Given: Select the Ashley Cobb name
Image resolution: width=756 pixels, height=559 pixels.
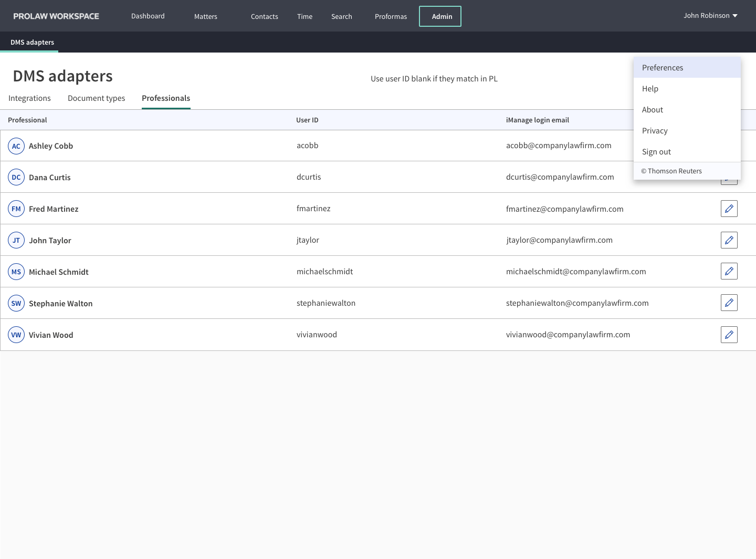Looking at the screenshot, I should 51,146.
